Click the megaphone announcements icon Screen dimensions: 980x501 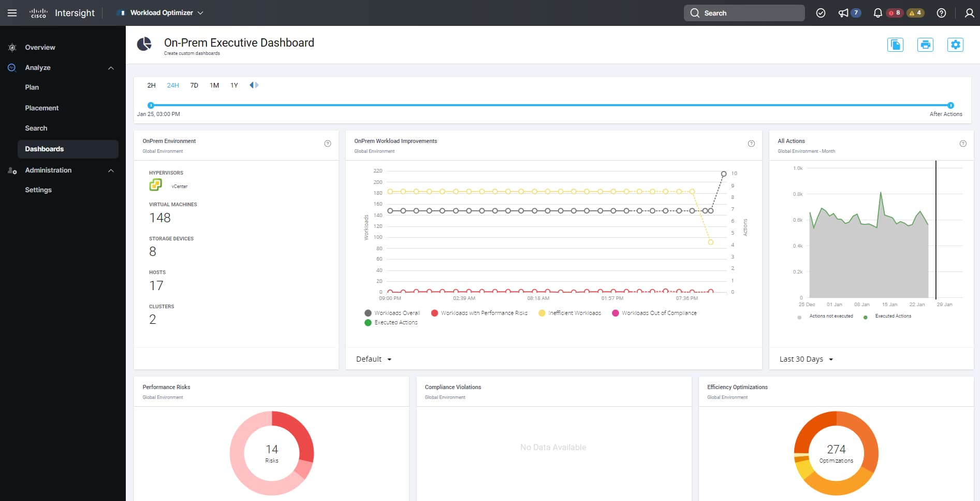843,13
